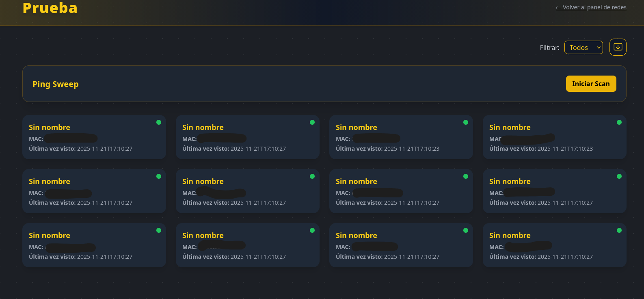Screen dimensions: 644x299
Task: Click green status dot on first row's third card
Action: 466,122
